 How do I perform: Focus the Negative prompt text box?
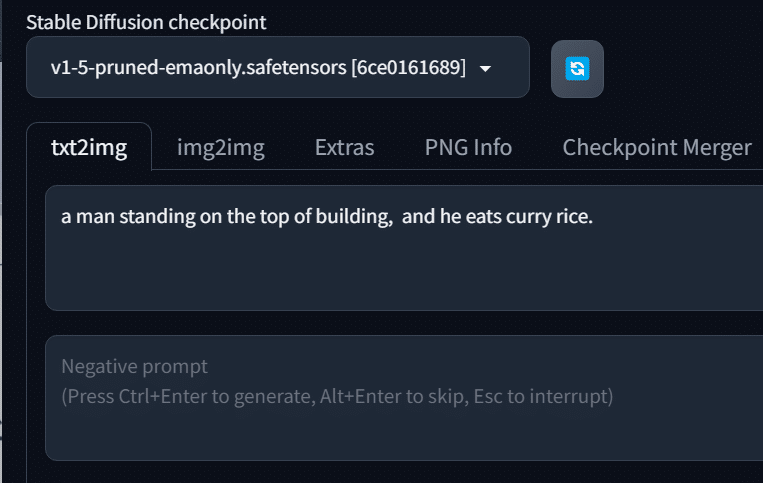point(404,398)
